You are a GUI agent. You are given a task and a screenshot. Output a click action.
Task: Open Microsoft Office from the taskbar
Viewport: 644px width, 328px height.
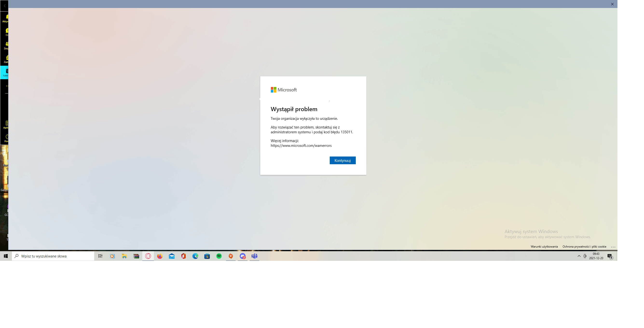[x=184, y=256]
